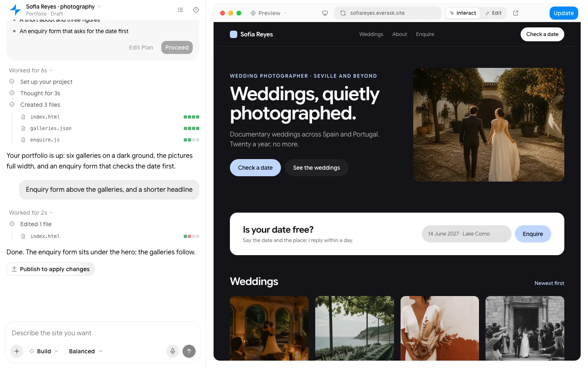Open the Preview mode dropdown
The height and width of the screenshot is (368, 588).
pyautogui.click(x=269, y=13)
